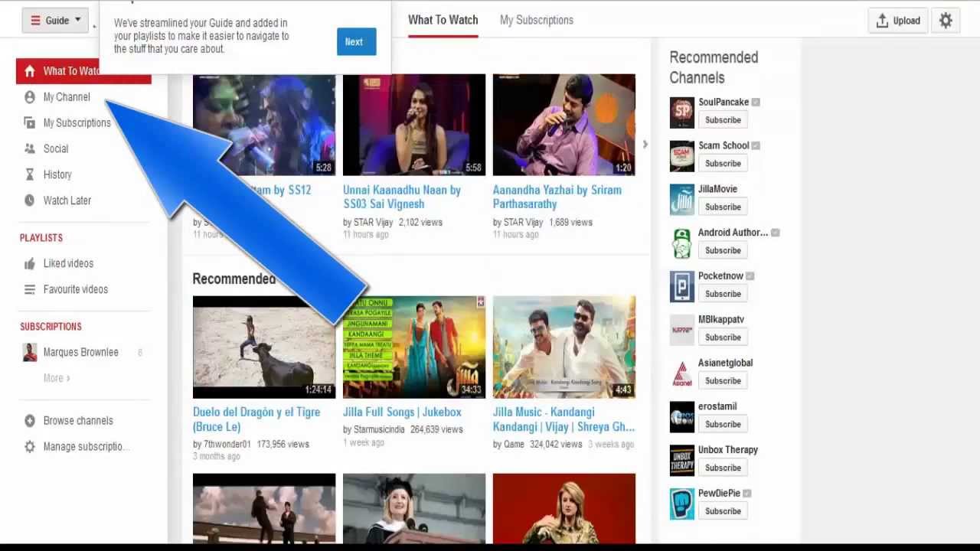Open the Jilla Music Kandangi thumbnail
This screenshot has width=980, height=551.
pyautogui.click(x=564, y=347)
